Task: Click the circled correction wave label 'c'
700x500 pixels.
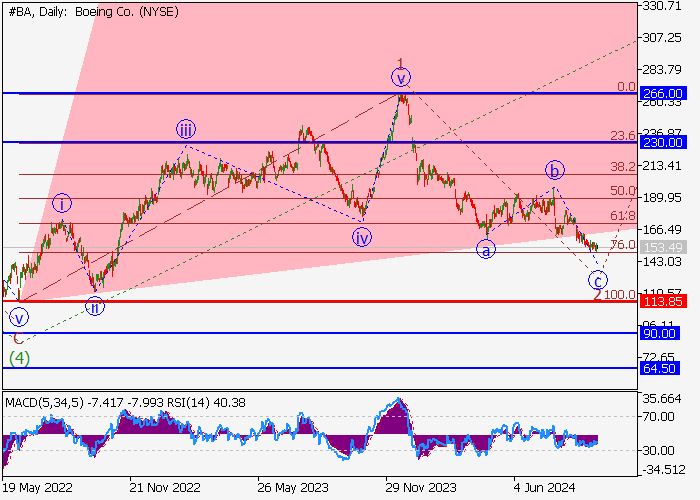Action: [x=598, y=281]
